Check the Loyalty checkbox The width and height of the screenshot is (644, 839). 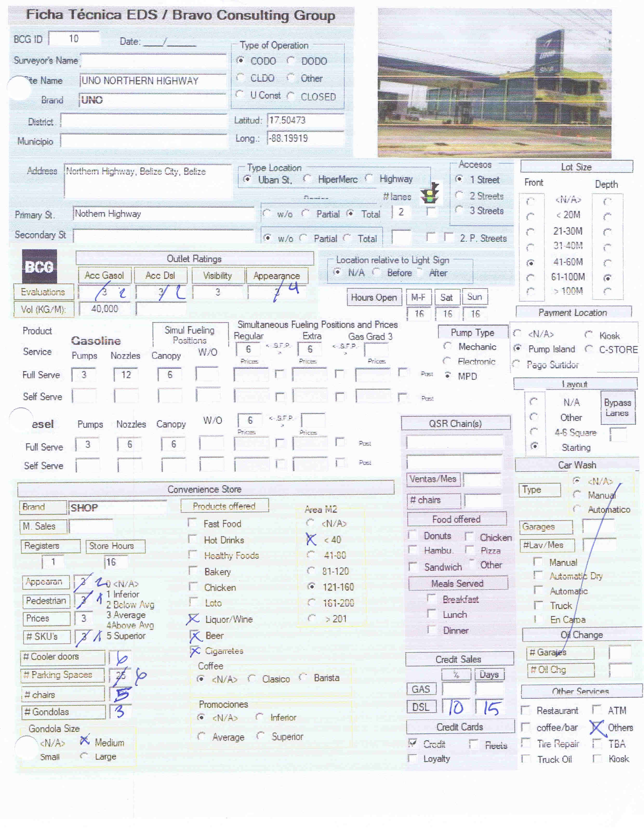413,758
